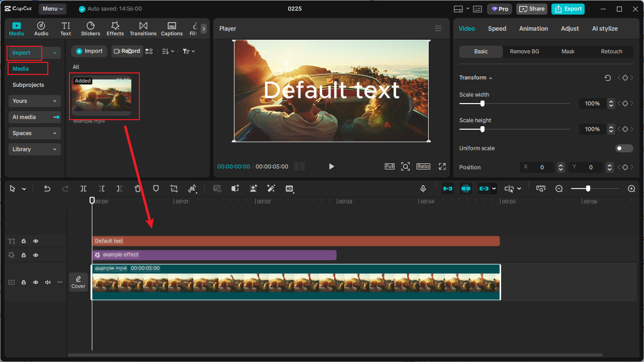Switch to the Animation tab
This screenshot has height=362, width=644.
click(x=533, y=28)
